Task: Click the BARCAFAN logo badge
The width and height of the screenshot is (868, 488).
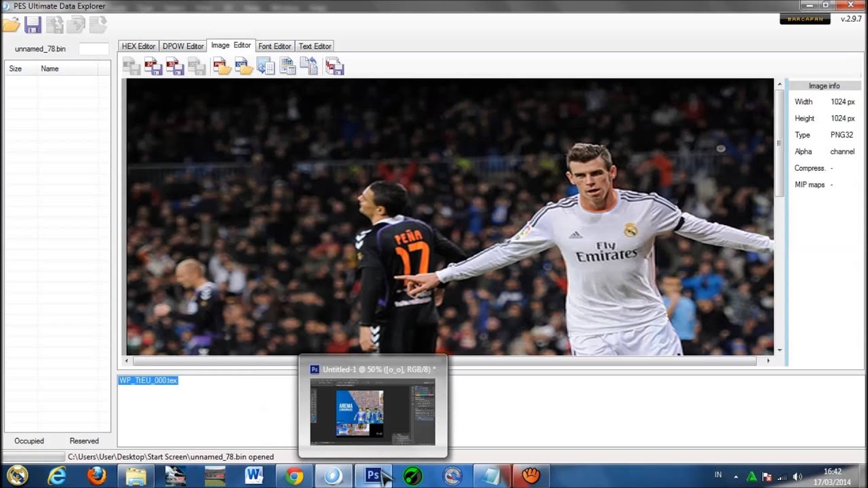Action: click(805, 19)
